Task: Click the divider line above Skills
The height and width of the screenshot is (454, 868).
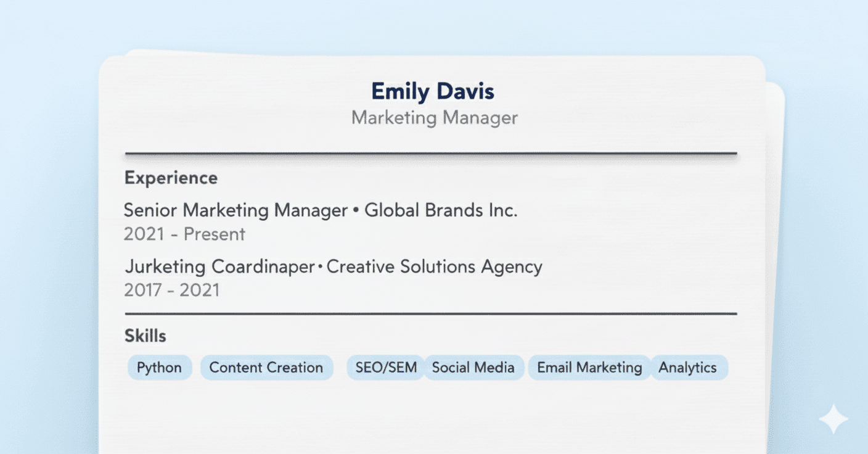Action: point(432,314)
